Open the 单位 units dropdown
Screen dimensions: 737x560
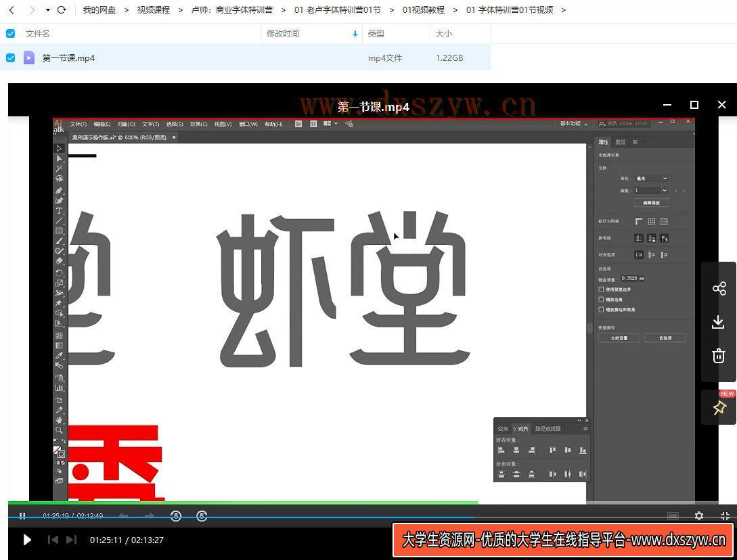pyautogui.click(x=651, y=179)
